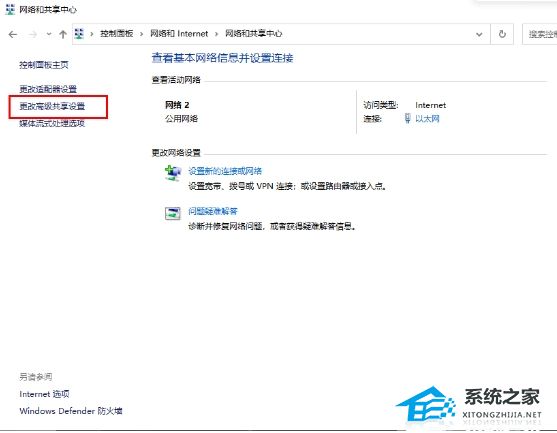Select 网络和 Internet in the breadcrumb
This screenshot has width=557, height=433.
pyautogui.click(x=179, y=34)
